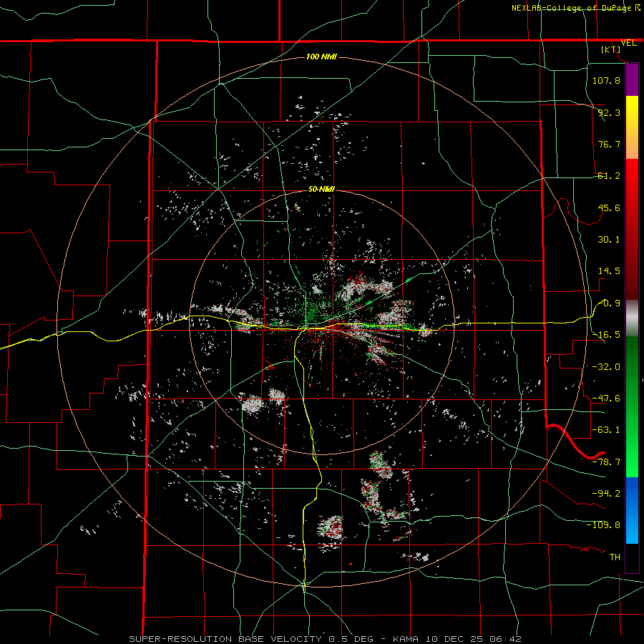
Task: Click the 14.5 velocity scale value
Action: tap(609, 271)
